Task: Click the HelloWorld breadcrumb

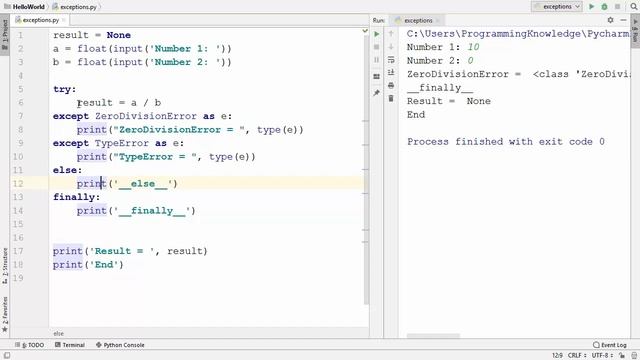Action: click(x=24, y=7)
